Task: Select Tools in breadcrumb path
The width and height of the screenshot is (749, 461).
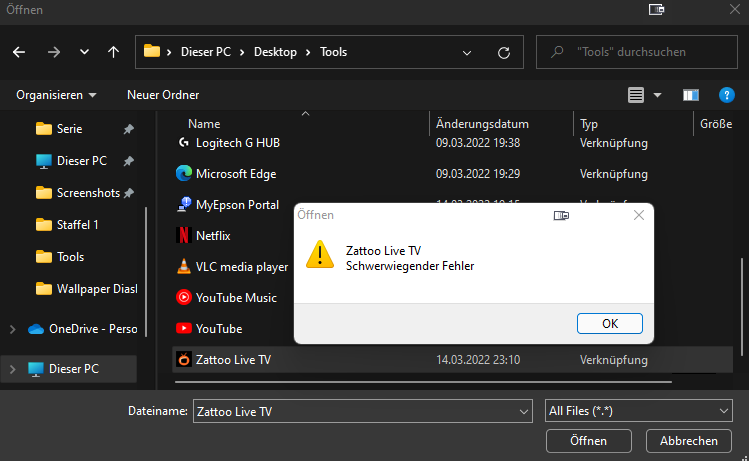Action: pos(333,52)
